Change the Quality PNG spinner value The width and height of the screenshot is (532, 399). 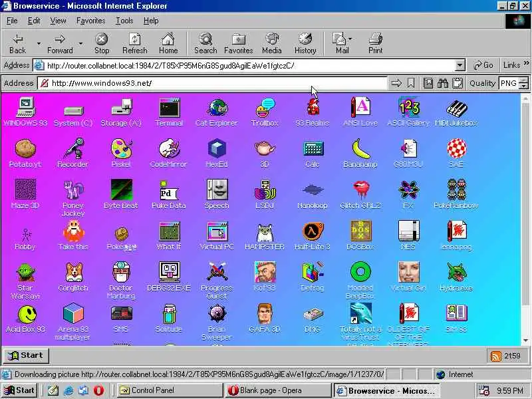[524, 83]
